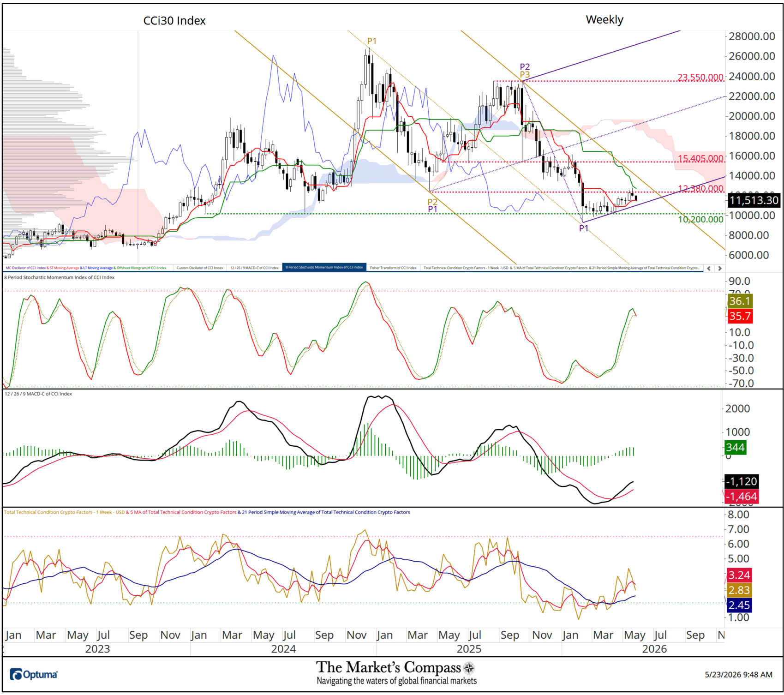Click the 8 Period Stochastic Momentum panel title
Screen dimensions: 784x695
[60, 277]
